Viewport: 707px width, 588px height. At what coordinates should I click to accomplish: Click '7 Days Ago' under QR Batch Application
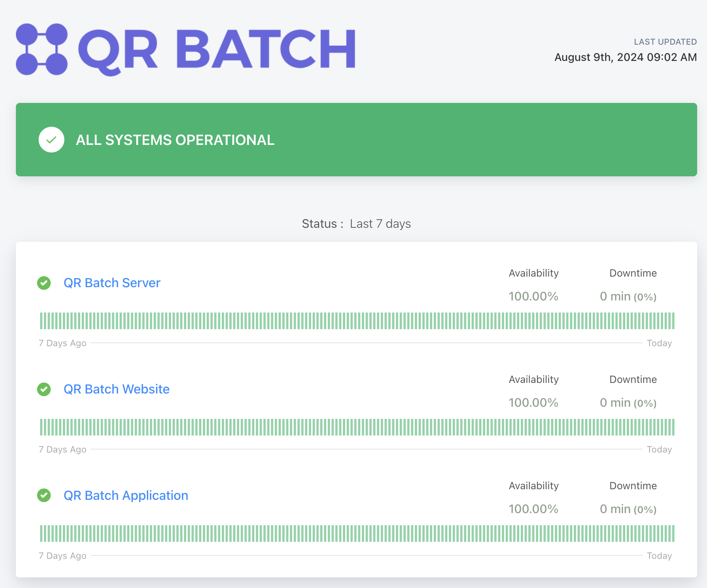(x=62, y=556)
